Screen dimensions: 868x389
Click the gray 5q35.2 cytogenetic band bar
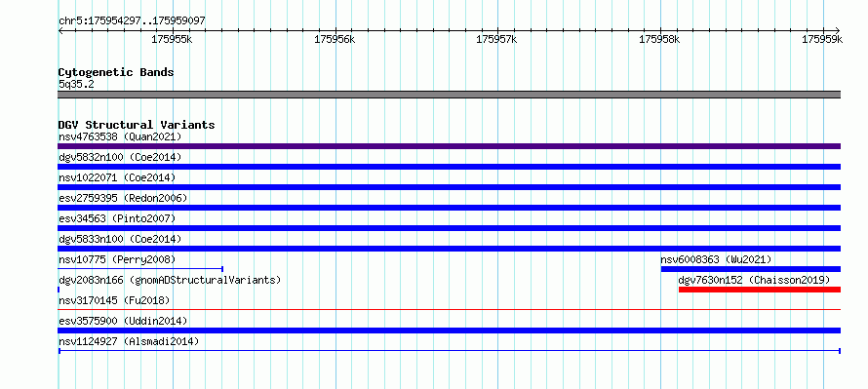(449, 95)
